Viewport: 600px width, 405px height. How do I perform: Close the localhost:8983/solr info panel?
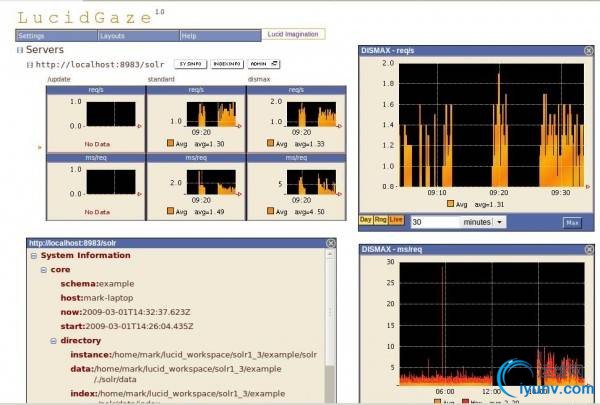331,243
